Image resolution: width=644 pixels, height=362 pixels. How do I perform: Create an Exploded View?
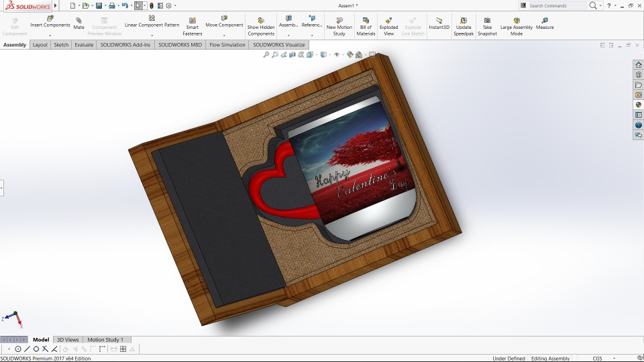[x=388, y=21]
